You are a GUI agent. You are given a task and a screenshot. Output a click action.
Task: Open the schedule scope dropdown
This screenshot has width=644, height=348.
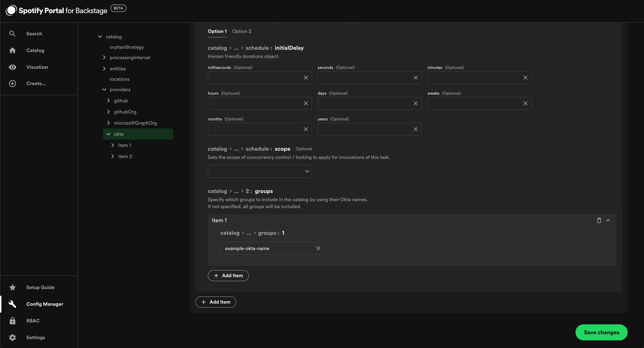click(x=259, y=171)
